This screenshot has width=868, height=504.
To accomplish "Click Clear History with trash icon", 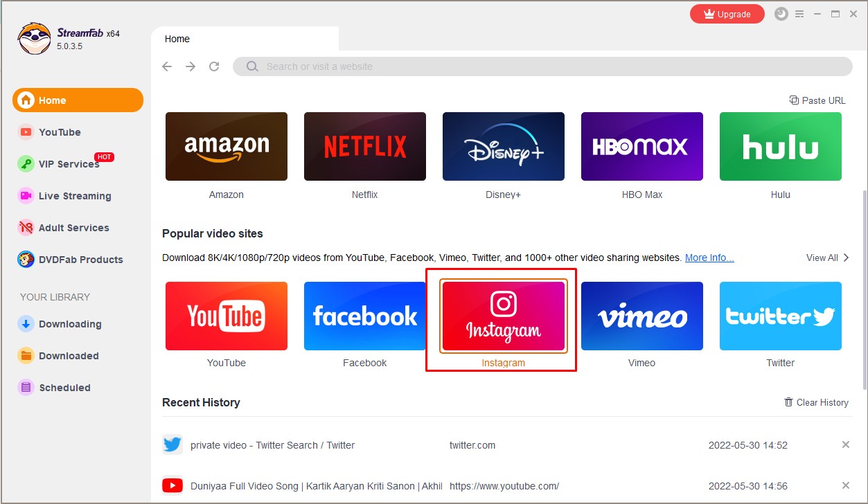I will click(816, 402).
